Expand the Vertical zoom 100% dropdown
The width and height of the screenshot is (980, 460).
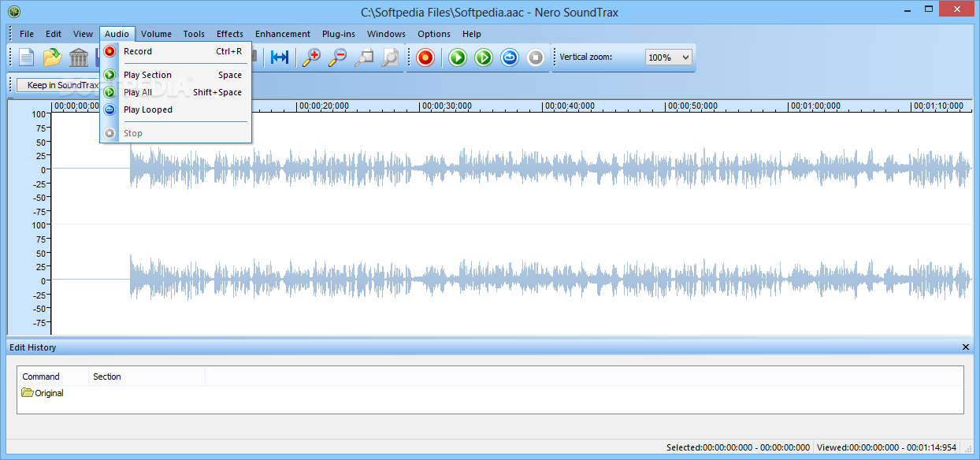(x=668, y=57)
